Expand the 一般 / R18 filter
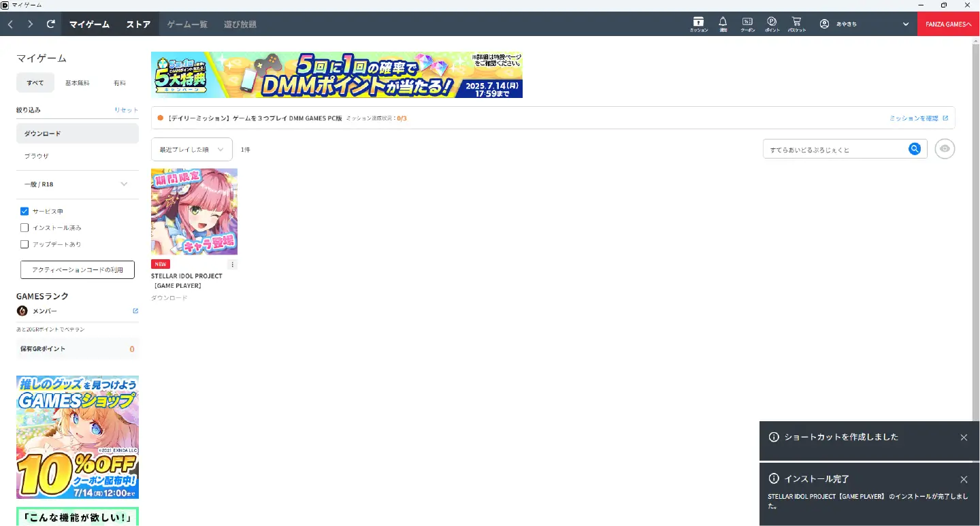Viewport: 980px width, 526px height. (124, 184)
